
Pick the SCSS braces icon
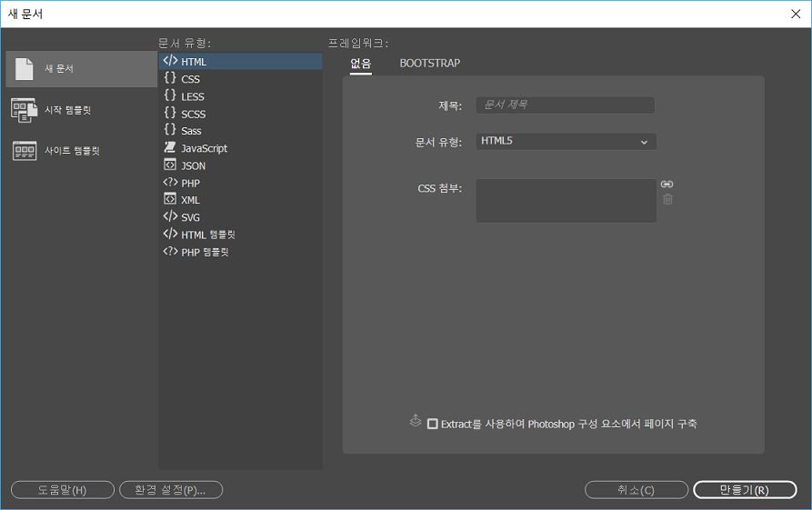(x=170, y=113)
